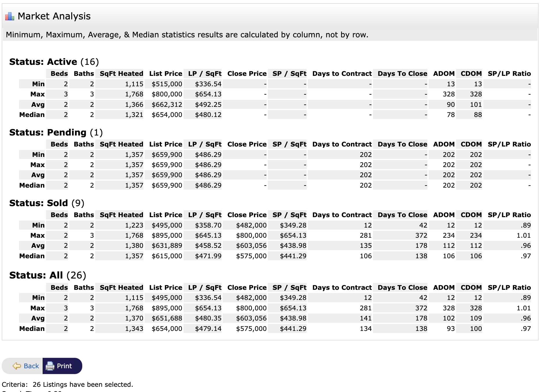Click the SqFt Heated header in Pending table
Viewport: 556px width, 392px height.
[121, 144]
